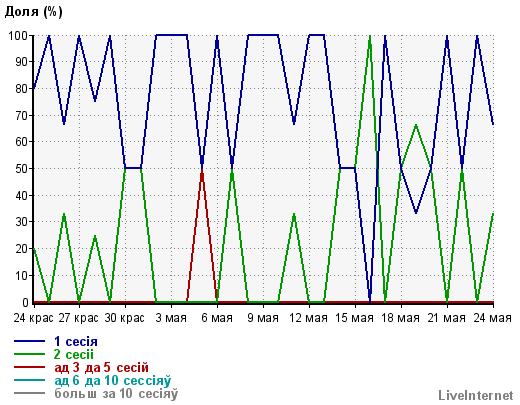Image resolution: width=520 pixels, height=405 pixels.
Task: Click the '24 мая' date axis label
Action: coord(492,318)
